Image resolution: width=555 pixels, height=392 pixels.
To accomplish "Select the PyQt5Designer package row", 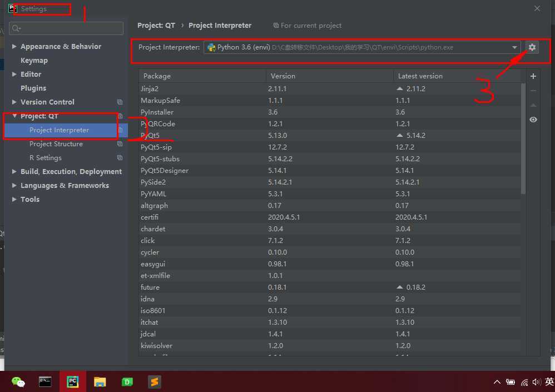I will [x=330, y=170].
